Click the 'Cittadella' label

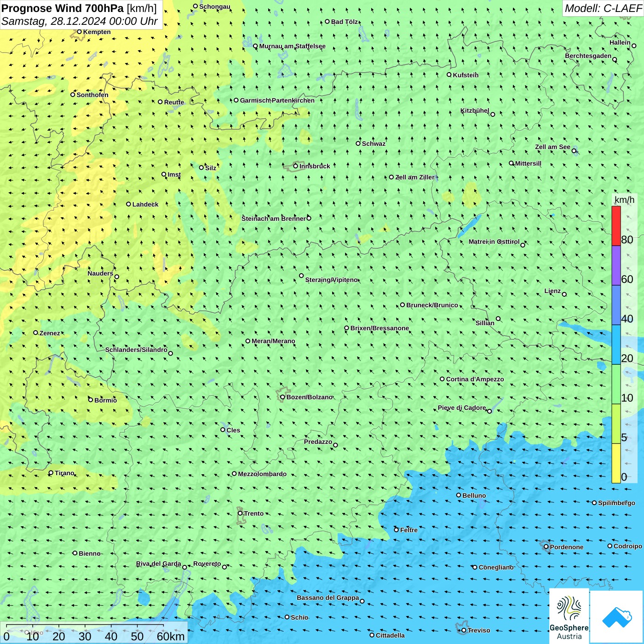390,635
